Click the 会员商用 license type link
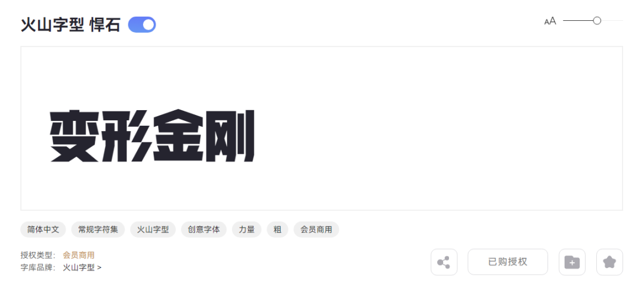The width and height of the screenshot is (644, 299). (x=79, y=255)
